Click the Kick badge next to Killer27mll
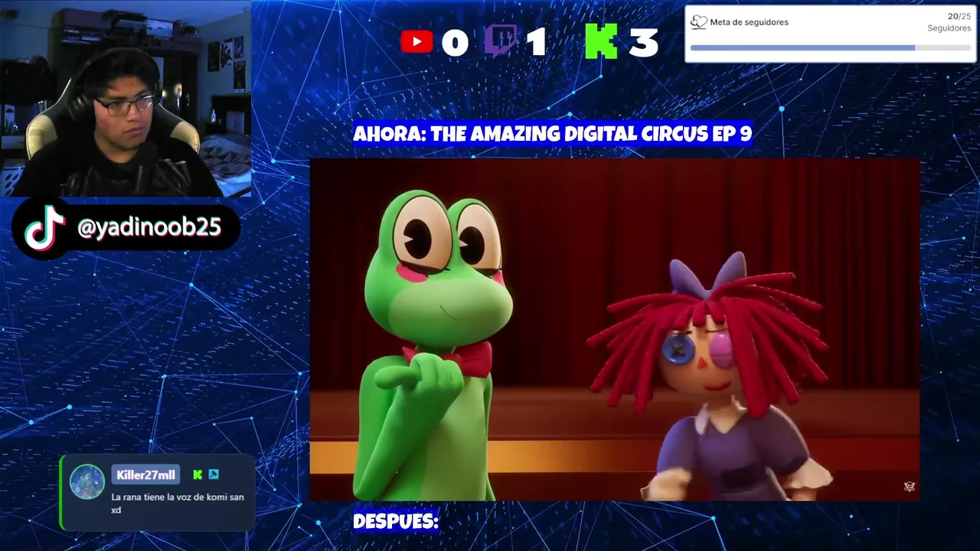 coord(198,474)
